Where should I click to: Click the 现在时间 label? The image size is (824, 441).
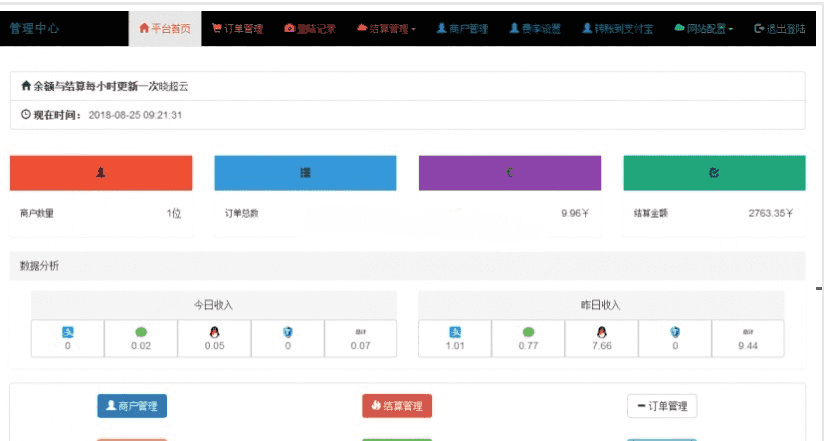55,115
